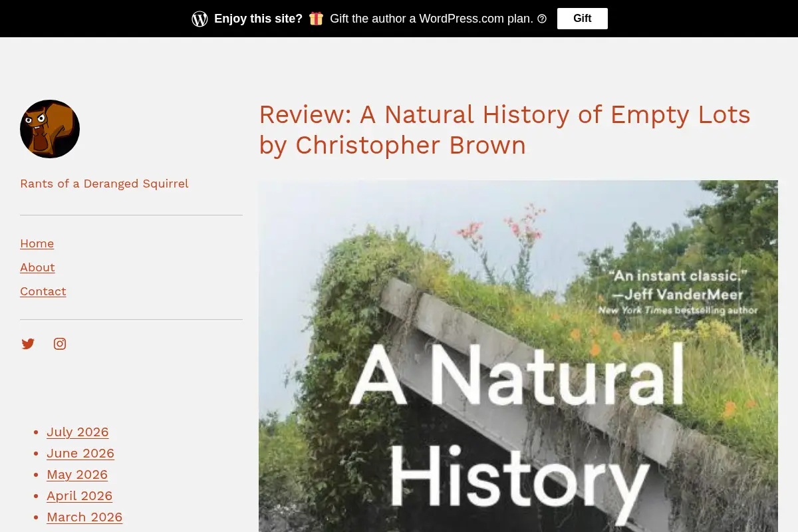Click the Natural History book cover image
The image size is (798, 532).
tap(518, 356)
